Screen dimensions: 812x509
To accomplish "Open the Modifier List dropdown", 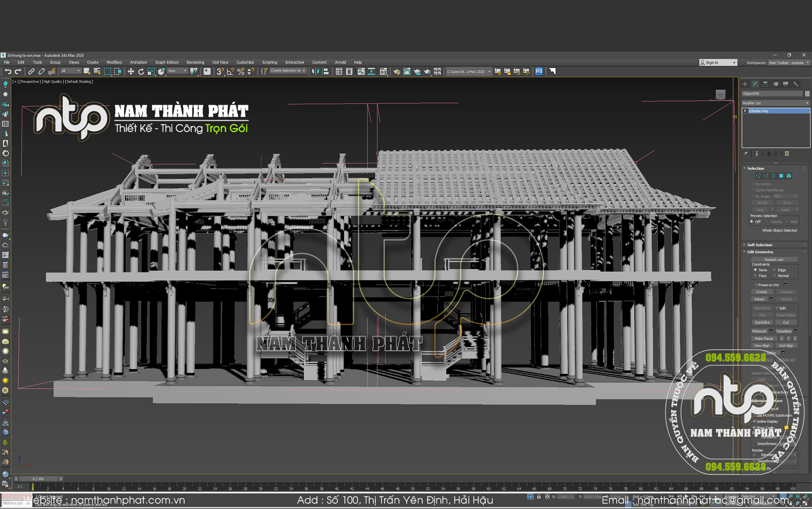I will coord(775,103).
